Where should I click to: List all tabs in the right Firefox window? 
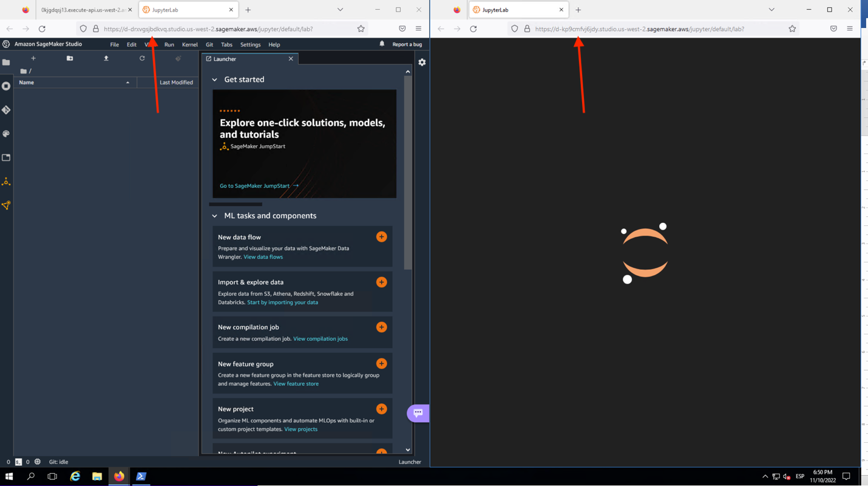click(x=771, y=10)
